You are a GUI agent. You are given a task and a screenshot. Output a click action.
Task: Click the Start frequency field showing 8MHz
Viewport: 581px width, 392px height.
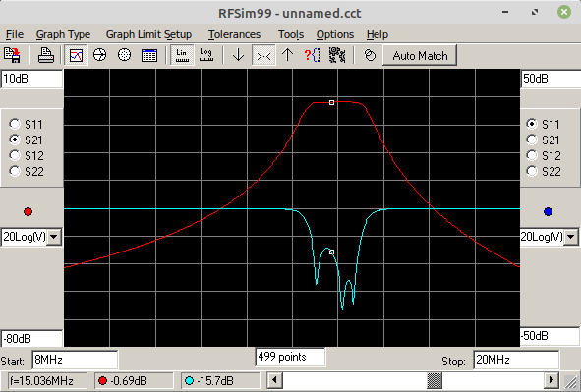click(76, 360)
